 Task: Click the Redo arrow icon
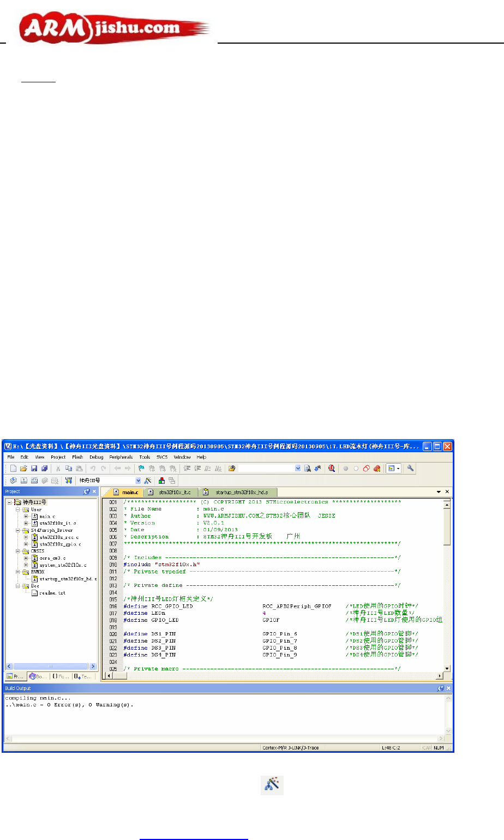pos(103,468)
